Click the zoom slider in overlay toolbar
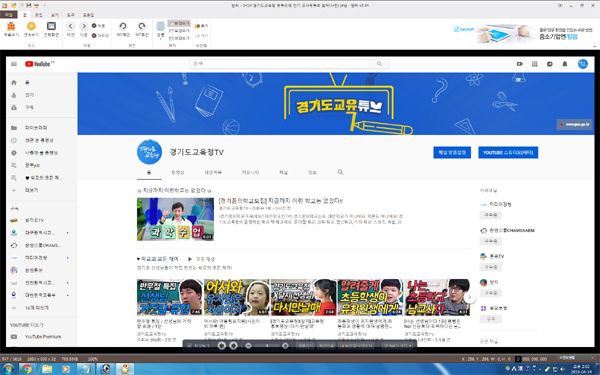Image resolution: width=600 pixels, height=375 pixels. pyautogui.click(x=267, y=346)
